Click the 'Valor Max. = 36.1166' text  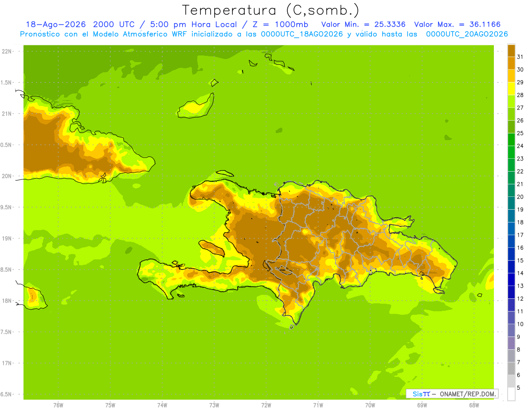pyautogui.click(x=457, y=24)
